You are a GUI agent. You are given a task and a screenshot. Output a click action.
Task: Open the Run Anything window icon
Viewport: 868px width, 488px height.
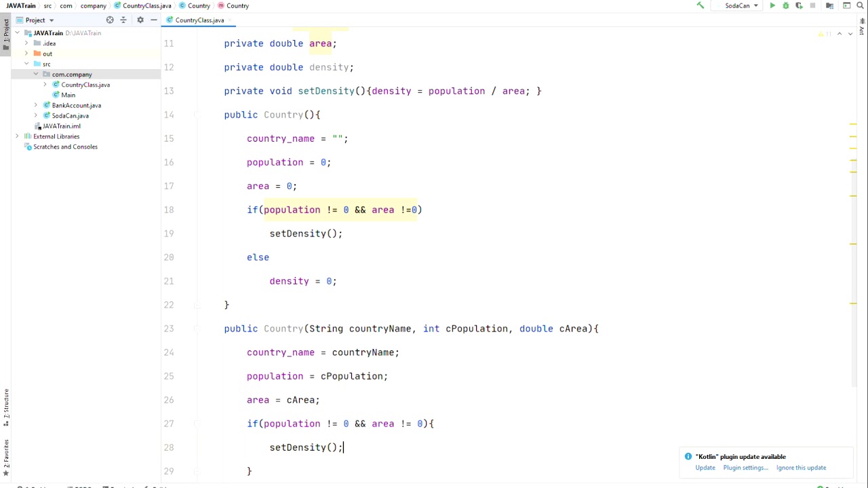coord(847,5)
